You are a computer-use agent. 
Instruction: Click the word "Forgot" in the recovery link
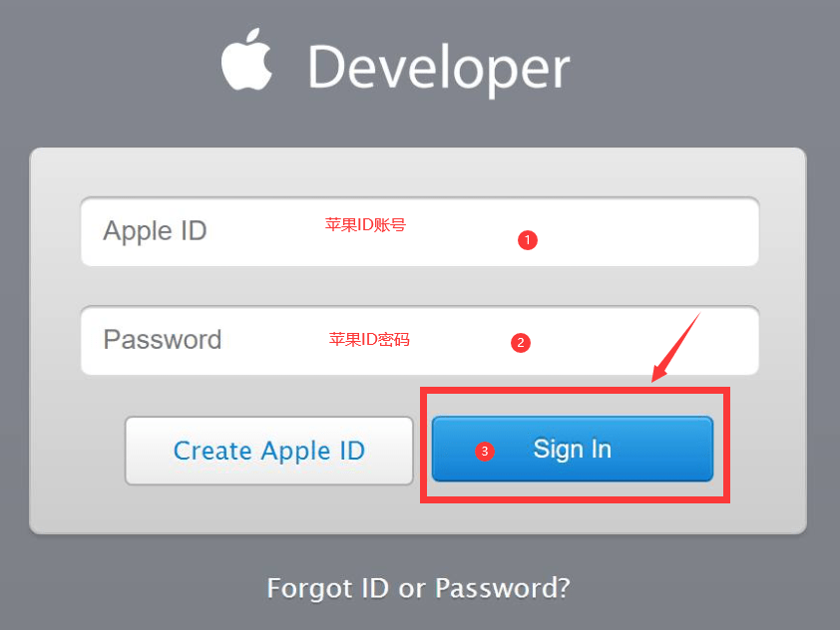309,588
